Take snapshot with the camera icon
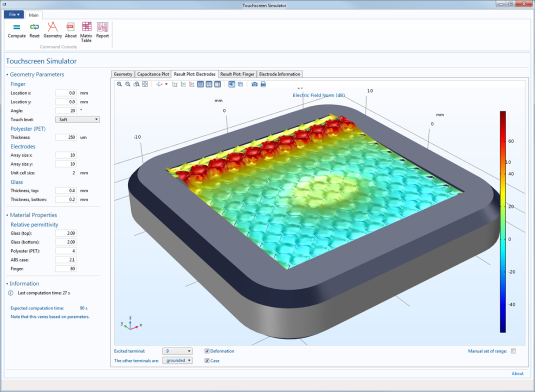The height and width of the screenshot is (392, 535). click(255, 84)
